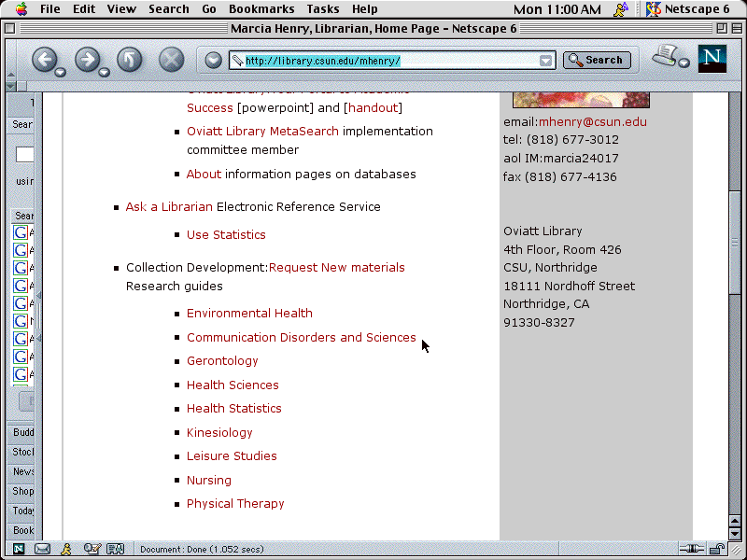Viewport: 747px width, 560px height.
Task: Click the security lock icon in status bar
Action: [x=716, y=549]
